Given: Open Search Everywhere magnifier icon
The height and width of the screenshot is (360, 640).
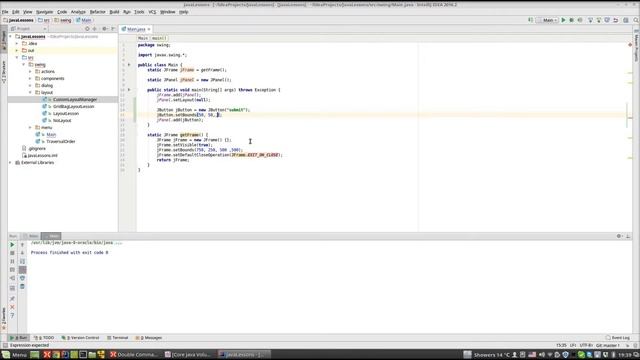Looking at the screenshot, I should point(636,20).
